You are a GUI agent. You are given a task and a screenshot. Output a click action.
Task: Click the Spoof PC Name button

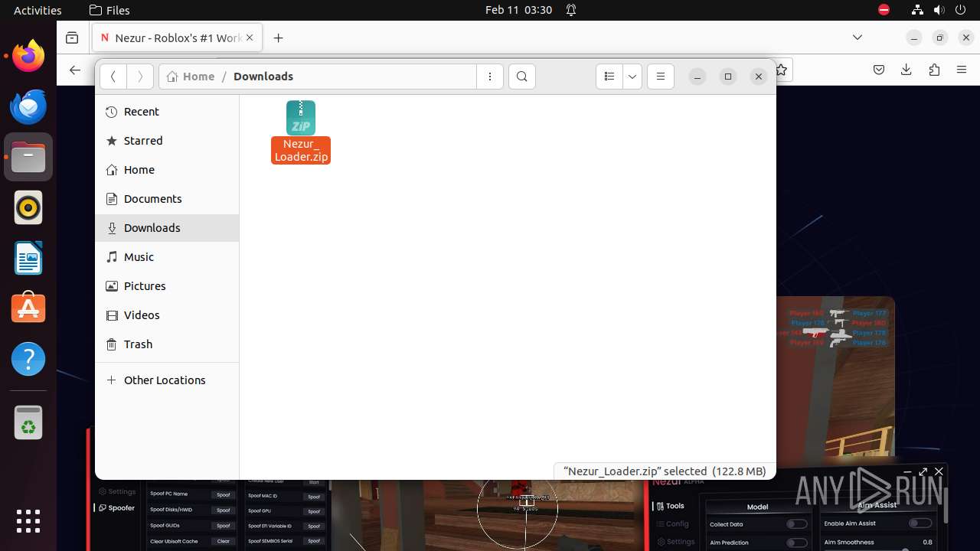(x=224, y=494)
